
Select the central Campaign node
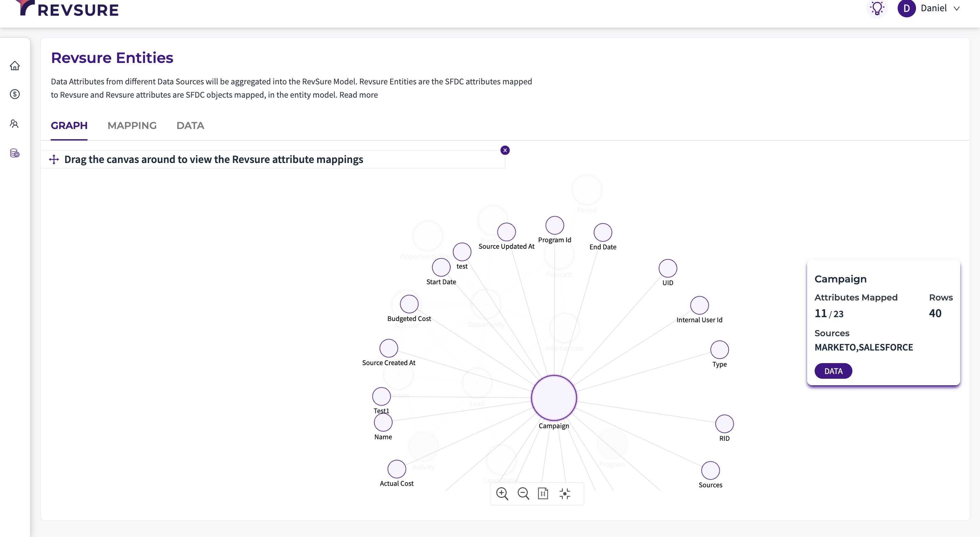point(554,398)
